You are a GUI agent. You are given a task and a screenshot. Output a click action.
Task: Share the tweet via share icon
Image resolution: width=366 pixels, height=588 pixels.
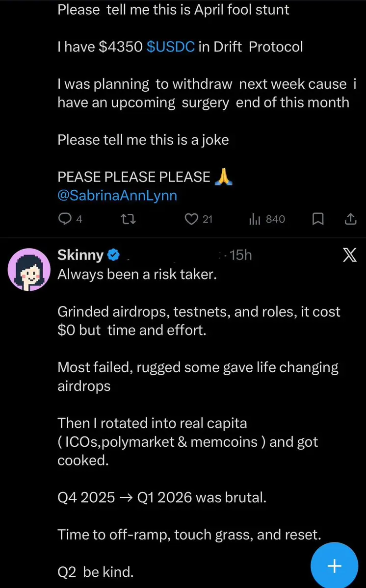350,219
